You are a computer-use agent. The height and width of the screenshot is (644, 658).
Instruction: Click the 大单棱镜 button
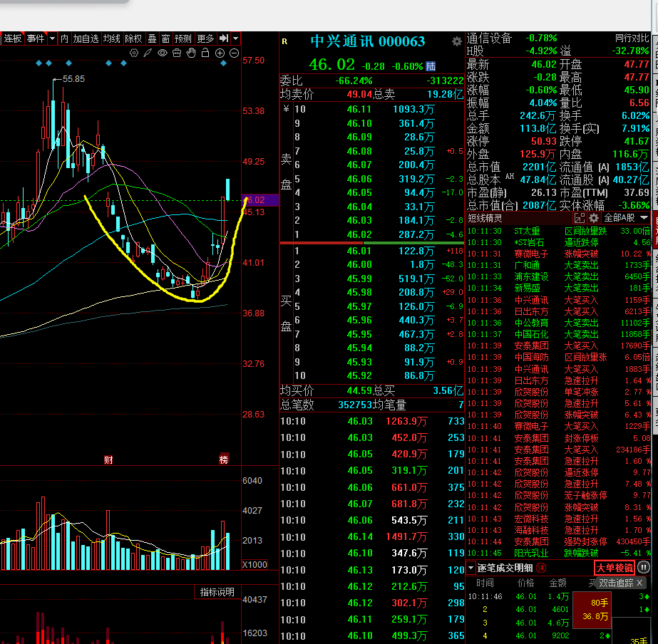coord(615,568)
